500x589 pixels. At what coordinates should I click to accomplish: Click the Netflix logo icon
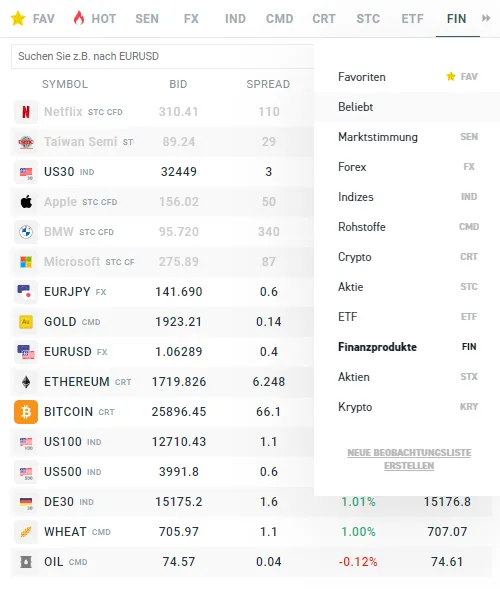26,112
